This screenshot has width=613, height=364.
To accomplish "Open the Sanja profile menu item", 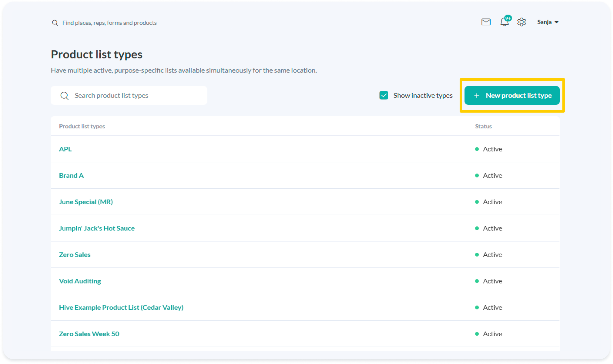I will [545, 22].
